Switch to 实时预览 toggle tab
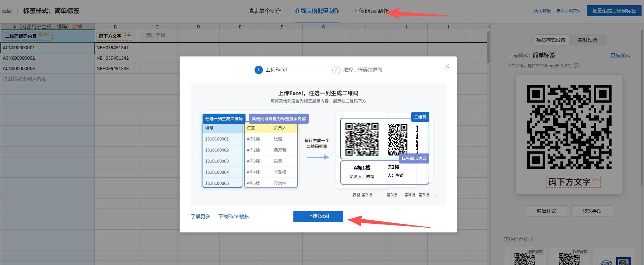Image resolution: width=644 pixels, height=265 pixels. [587, 40]
